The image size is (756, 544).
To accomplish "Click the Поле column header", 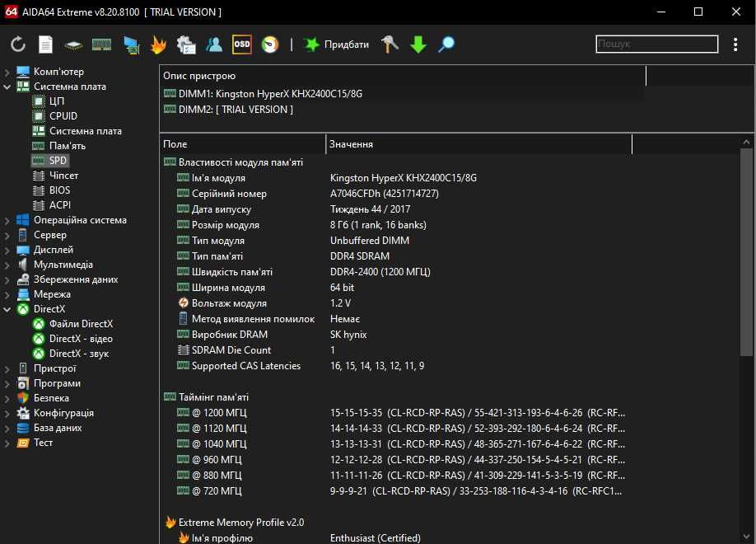I will pyautogui.click(x=243, y=144).
